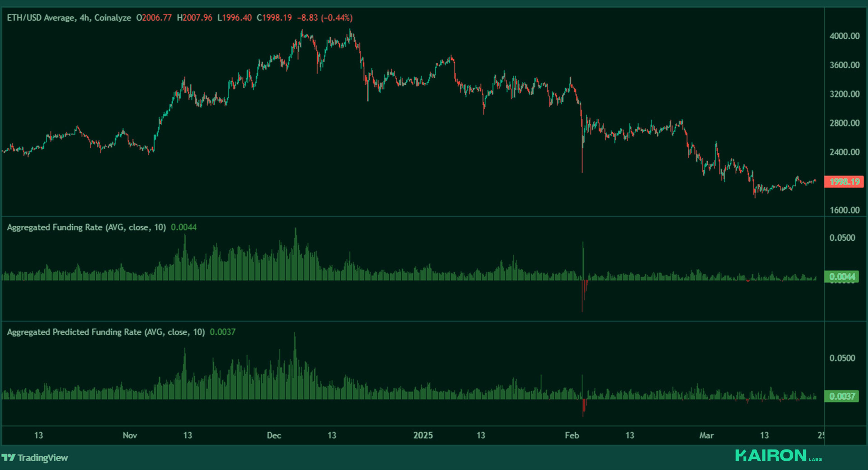Click the green 0.0044 funding rate axis tag

click(x=842, y=276)
